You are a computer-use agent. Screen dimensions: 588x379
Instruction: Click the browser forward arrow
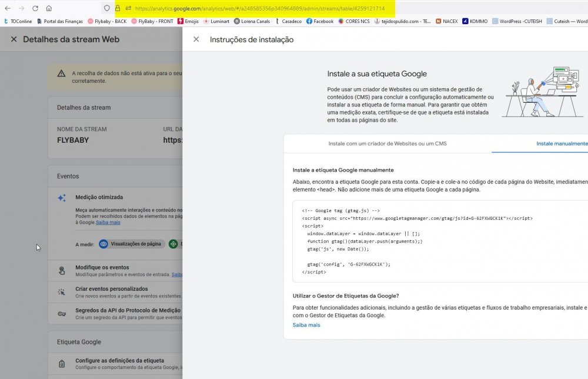click(22, 8)
